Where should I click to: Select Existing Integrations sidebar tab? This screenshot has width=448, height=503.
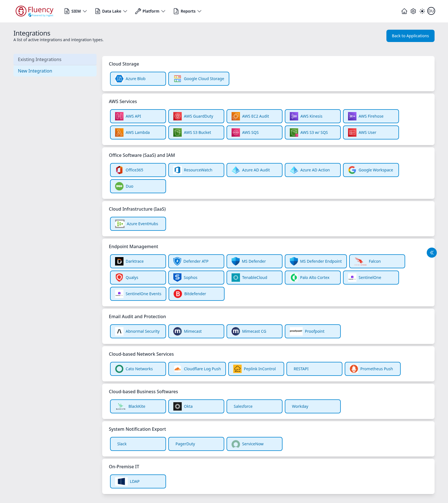(x=55, y=59)
